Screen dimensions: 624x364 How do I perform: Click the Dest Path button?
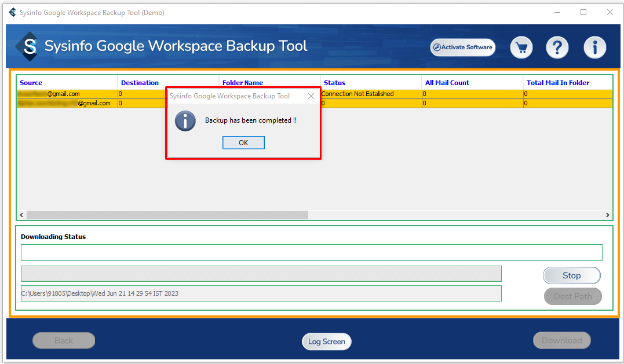(x=572, y=296)
